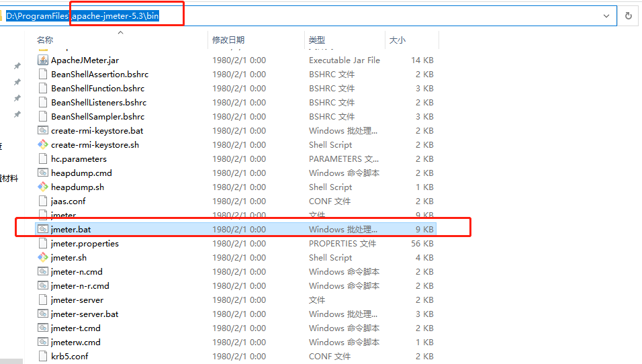Screen dimensions: 642x364
Task: Click the create-rmi-keystore.bat batch file icon
Action: [x=43, y=130]
